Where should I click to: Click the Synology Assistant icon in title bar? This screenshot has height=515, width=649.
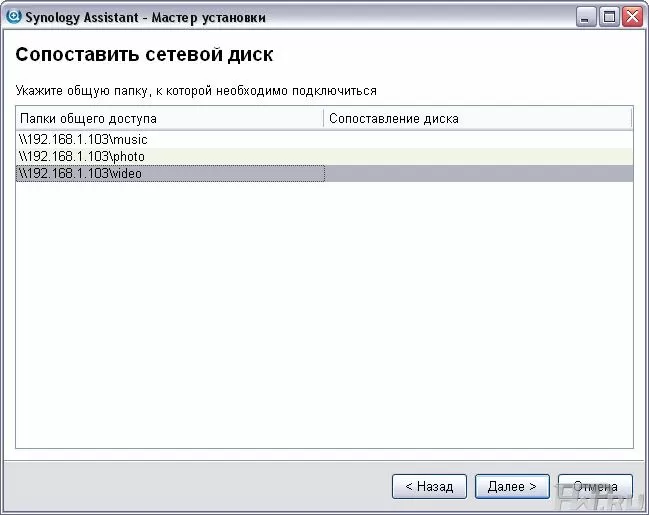[x=12, y=17]
